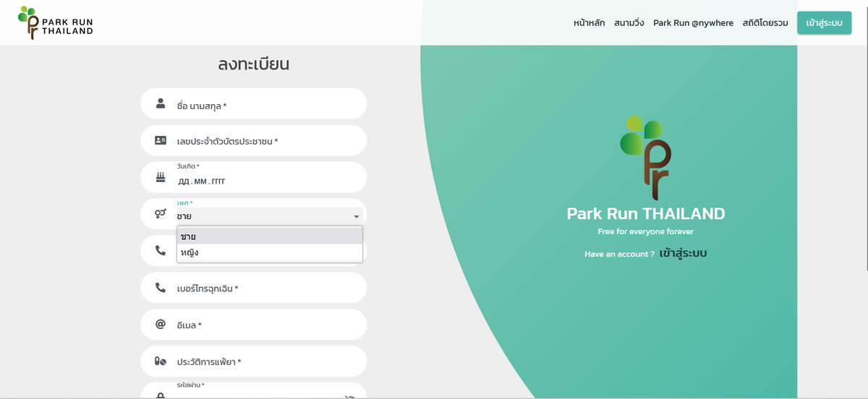Click the ลงทะเบียน heading
Screen dimensions: 868x399
coord(254,64)
